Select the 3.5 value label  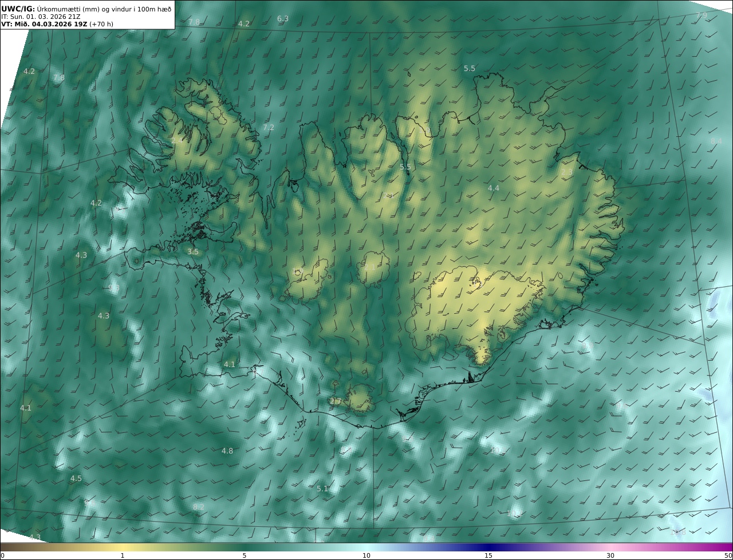pyautogui.click(x=193, y=251)
